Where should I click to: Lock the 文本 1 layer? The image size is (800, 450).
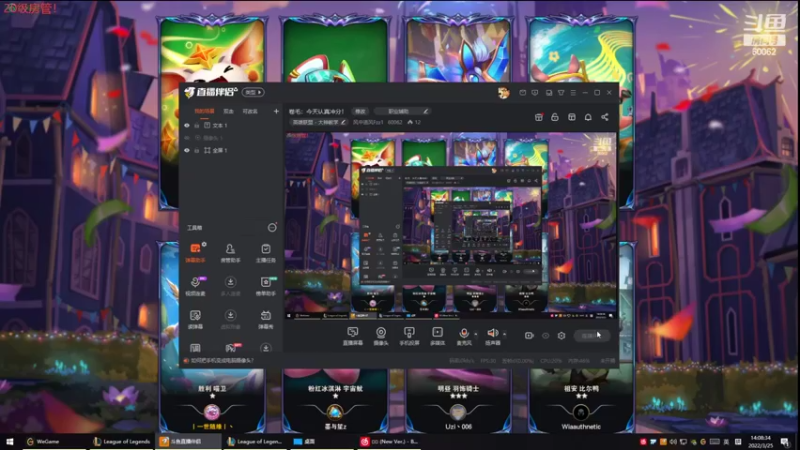pos(196,126)
